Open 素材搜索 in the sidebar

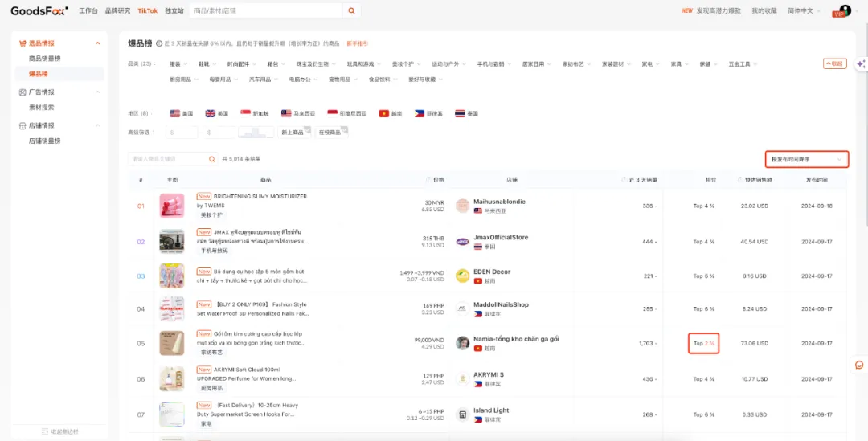coord(42,108)
